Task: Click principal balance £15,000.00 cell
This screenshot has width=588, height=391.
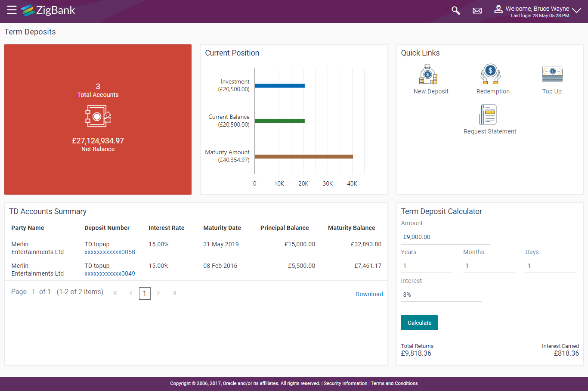Action: (300, 244)
